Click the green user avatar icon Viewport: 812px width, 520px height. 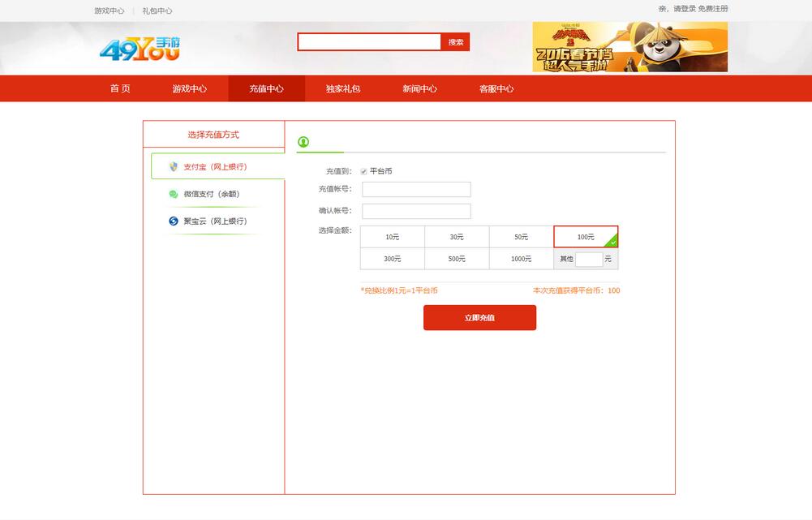[x=303, y=141]
